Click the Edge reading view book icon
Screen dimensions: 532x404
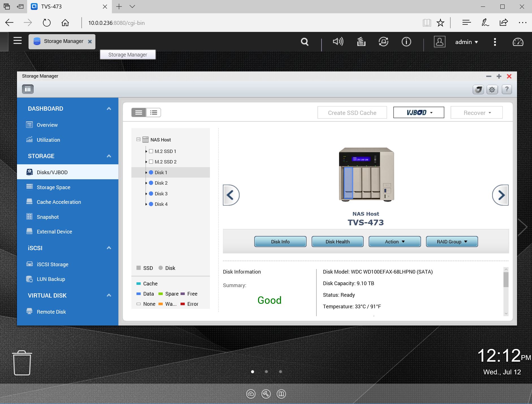tap(427, 23)
